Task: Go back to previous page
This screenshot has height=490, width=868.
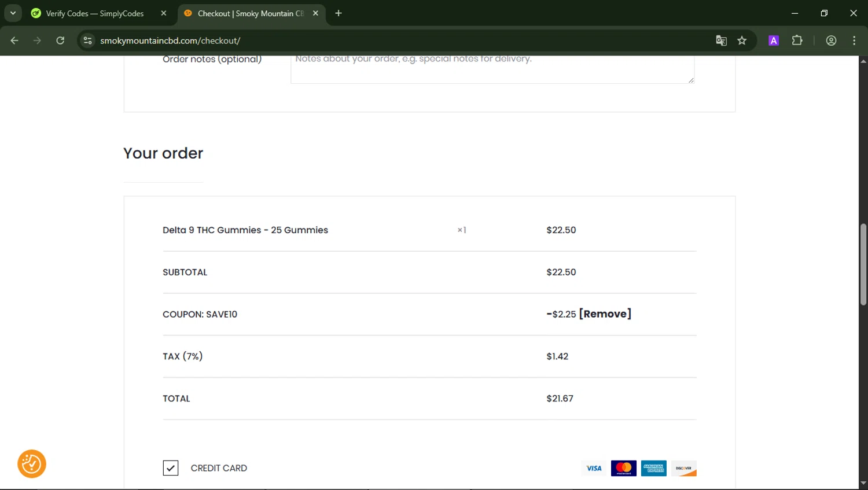Action: [x=14, y=40]
